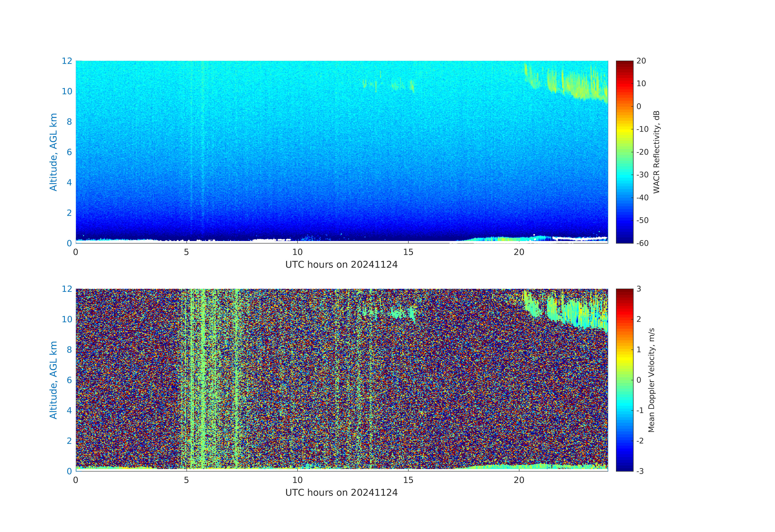The width and height of the screenshot is (775, 532).
Task: Click the 6 km tick on bottom plot
Action: [x=69, y=380]
